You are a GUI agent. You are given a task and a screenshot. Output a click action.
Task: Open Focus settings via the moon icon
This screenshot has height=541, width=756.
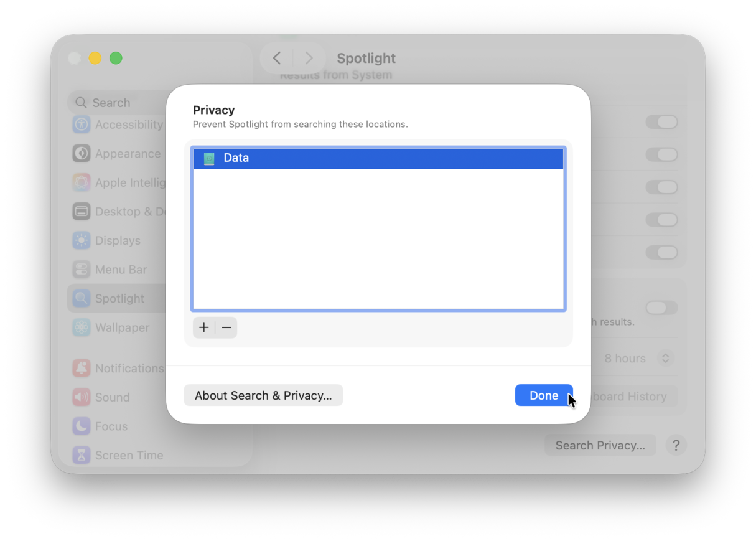pos(81,426)
